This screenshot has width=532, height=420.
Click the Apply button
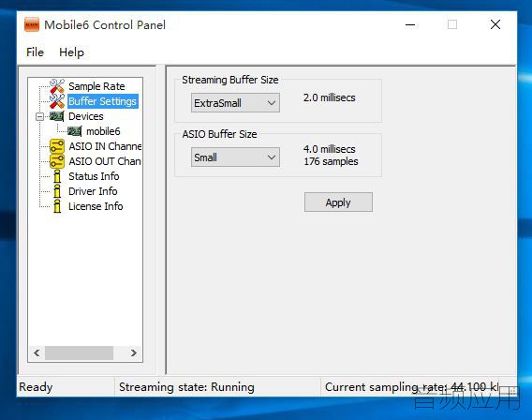click(338, 202)
